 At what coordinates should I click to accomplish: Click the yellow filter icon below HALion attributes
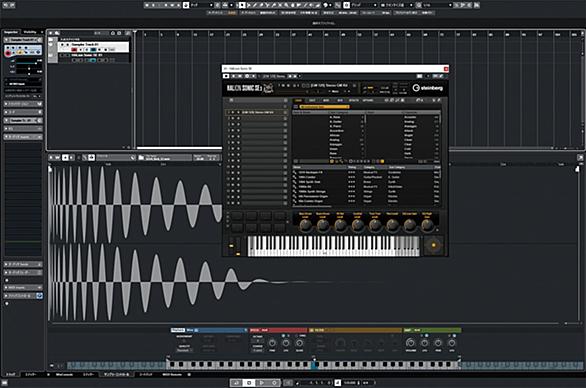382,161
